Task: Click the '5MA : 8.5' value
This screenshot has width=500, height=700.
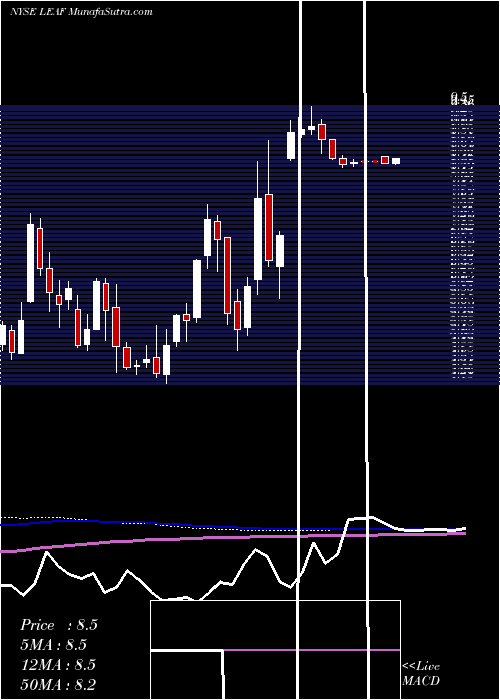Action: point(54,645)
